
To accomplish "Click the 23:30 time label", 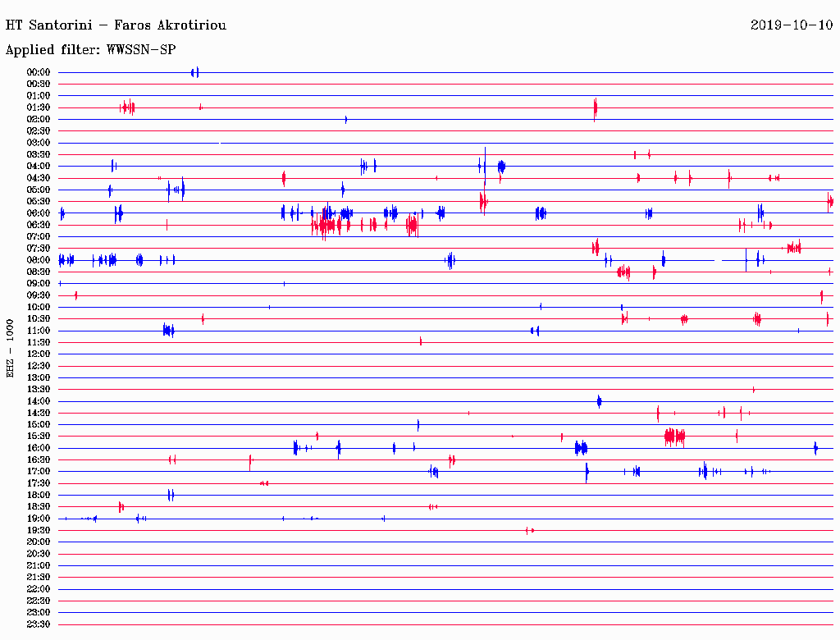I will [39, 624].
